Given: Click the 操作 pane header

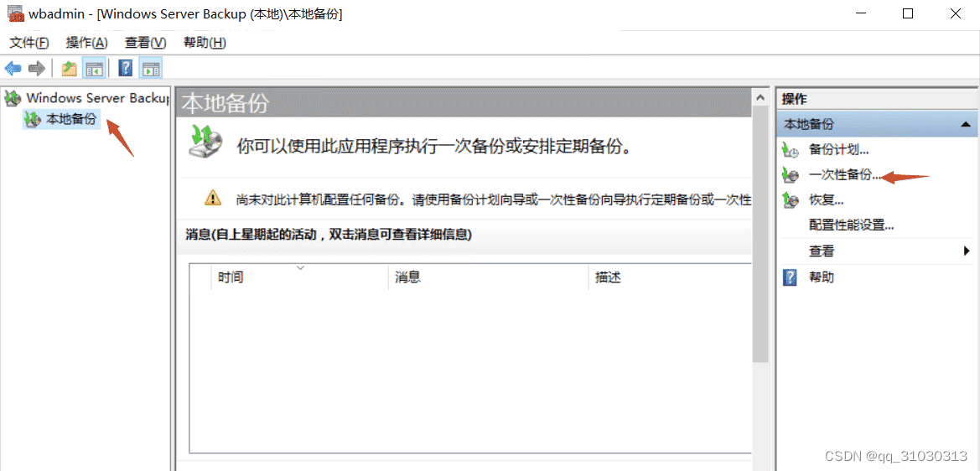Looking at the screenshot, I should pyautogui.click(x=875, y=99).
